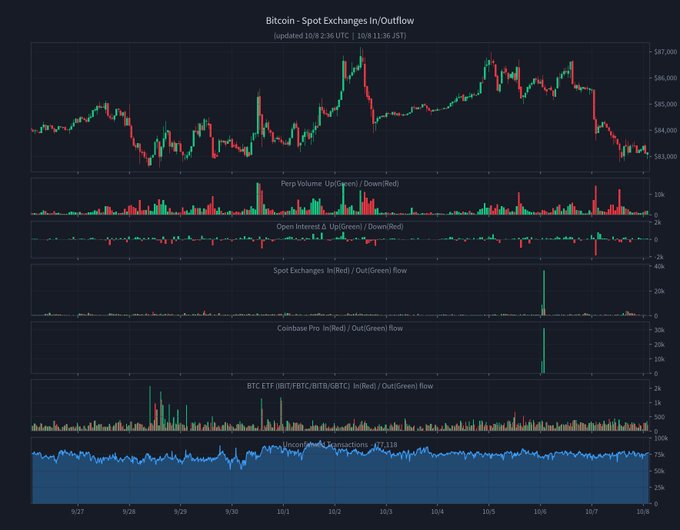Viewport: 680px width, 530px height.
Task: Click the '$84,000' price axis label
Action: click(665, 130)
